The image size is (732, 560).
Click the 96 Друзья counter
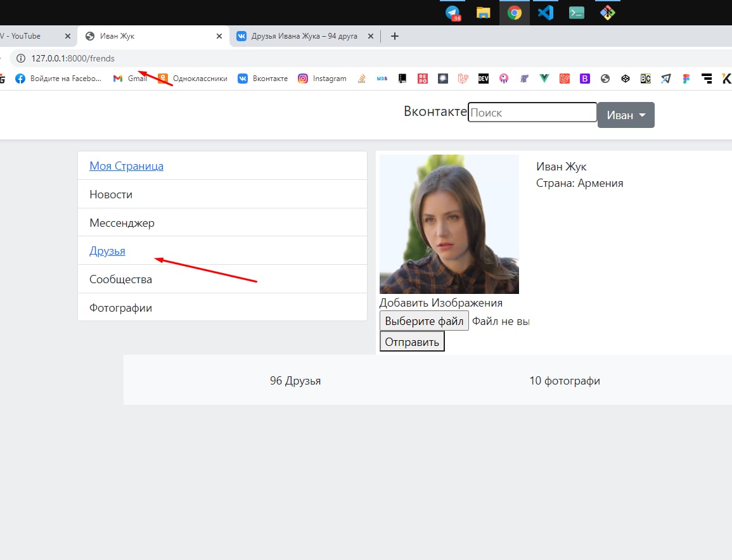pos(295,381)
